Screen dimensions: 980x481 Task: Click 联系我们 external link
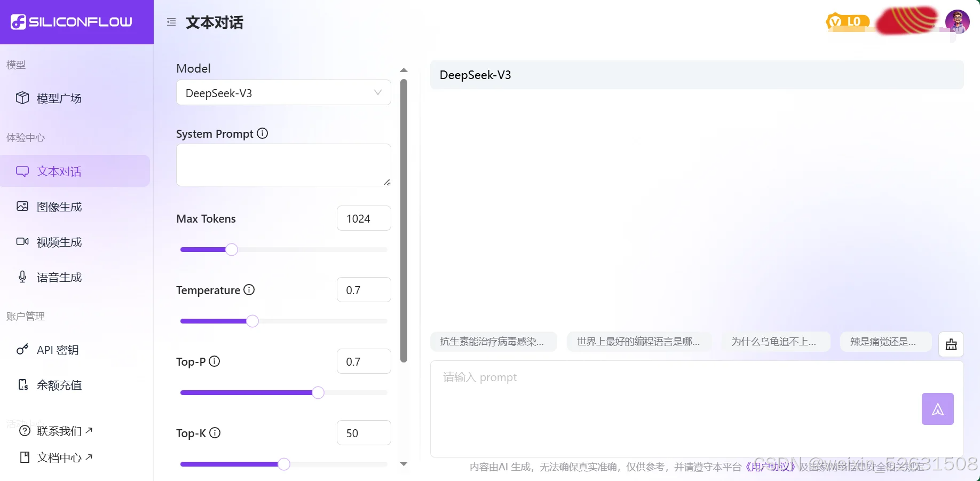click(x=56, y=431)
